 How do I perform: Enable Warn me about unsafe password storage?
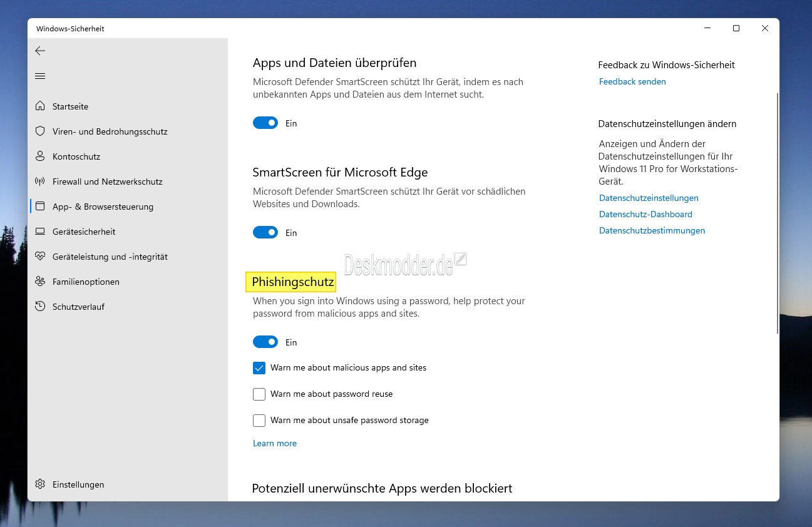click(x=259, y=421)
